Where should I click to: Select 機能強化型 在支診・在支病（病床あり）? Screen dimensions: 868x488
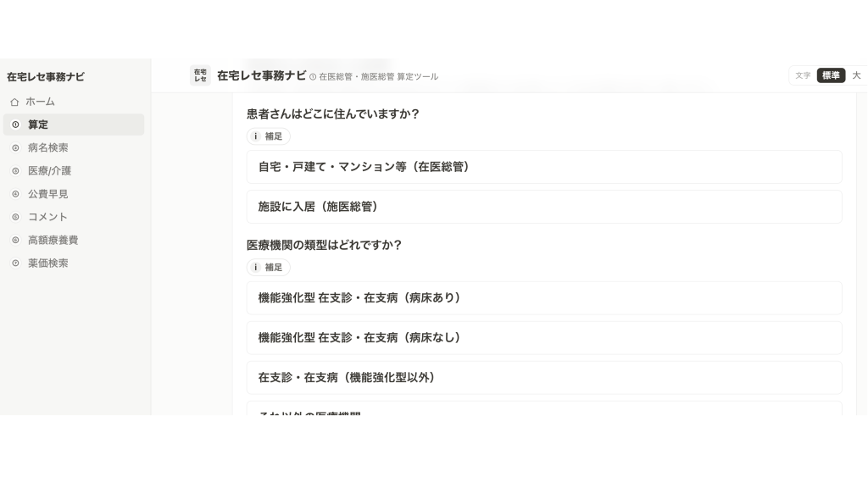[544, 297]
